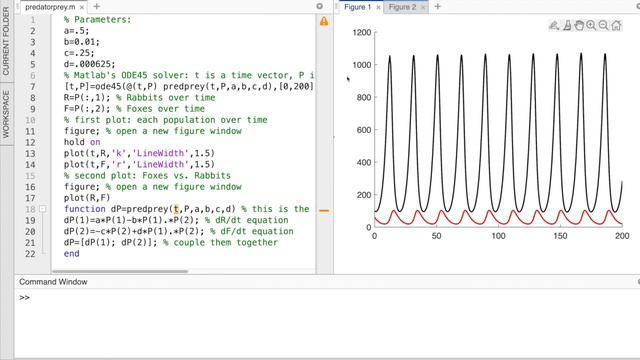This screenshot has width=640, height=360.
Task: Click the x-axis label 50
Action: [436, 236]
